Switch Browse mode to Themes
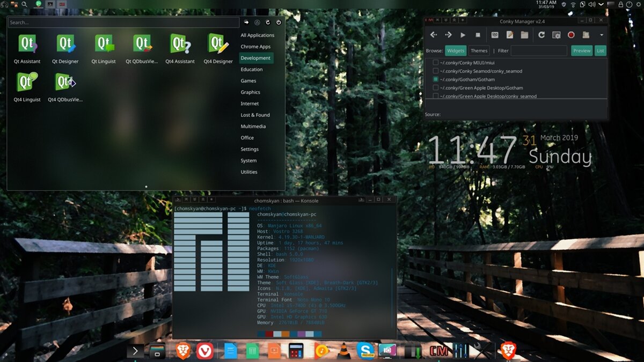 pos(478,50)
